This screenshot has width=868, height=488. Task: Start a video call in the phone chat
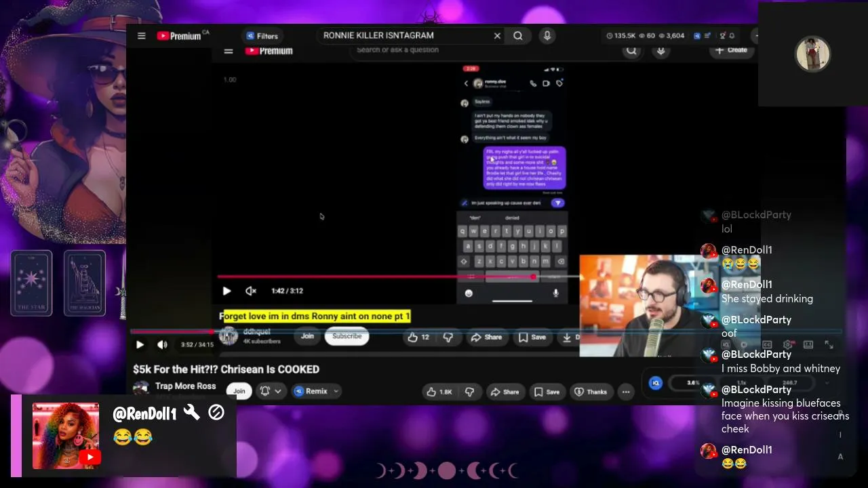click(546, 83)
